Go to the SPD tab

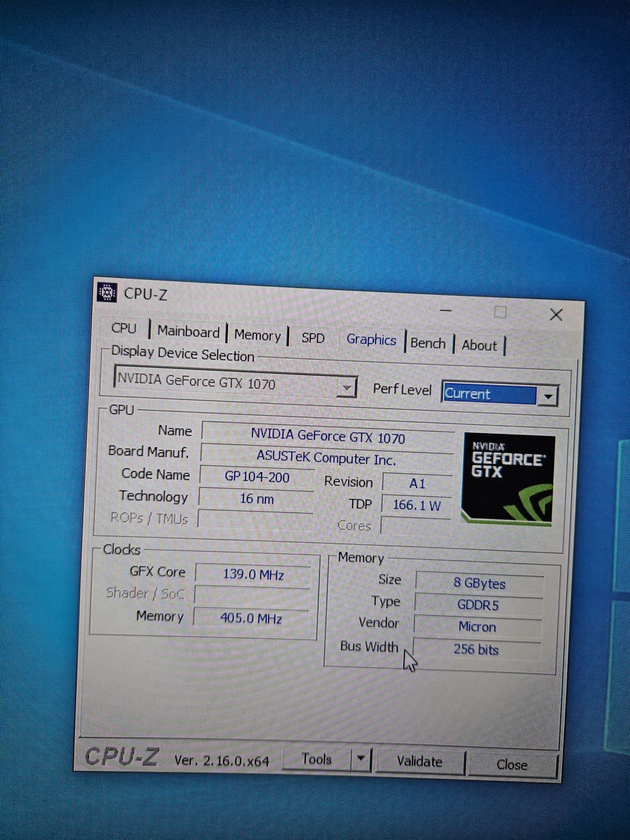(313, 338)
